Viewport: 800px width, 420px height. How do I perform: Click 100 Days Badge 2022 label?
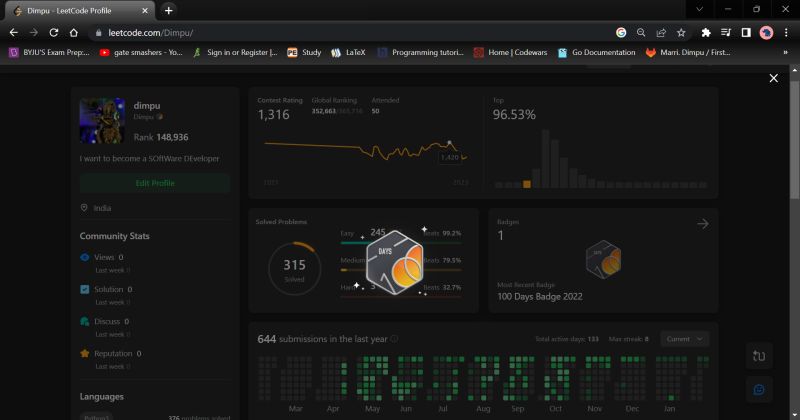[540, 297]
